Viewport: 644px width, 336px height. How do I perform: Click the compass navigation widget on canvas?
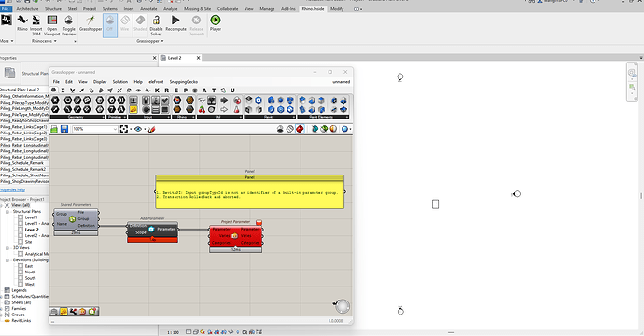tap(342, 306)
